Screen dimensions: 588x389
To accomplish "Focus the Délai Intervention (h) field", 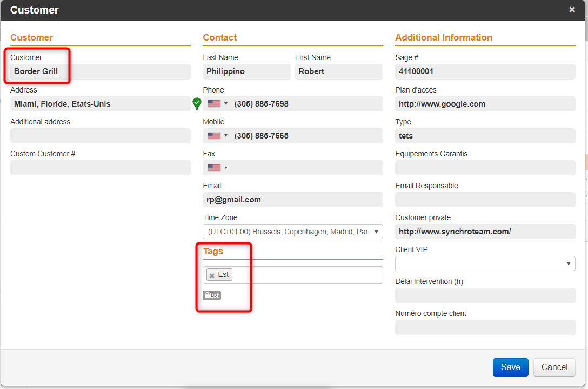I will point(485,295).
